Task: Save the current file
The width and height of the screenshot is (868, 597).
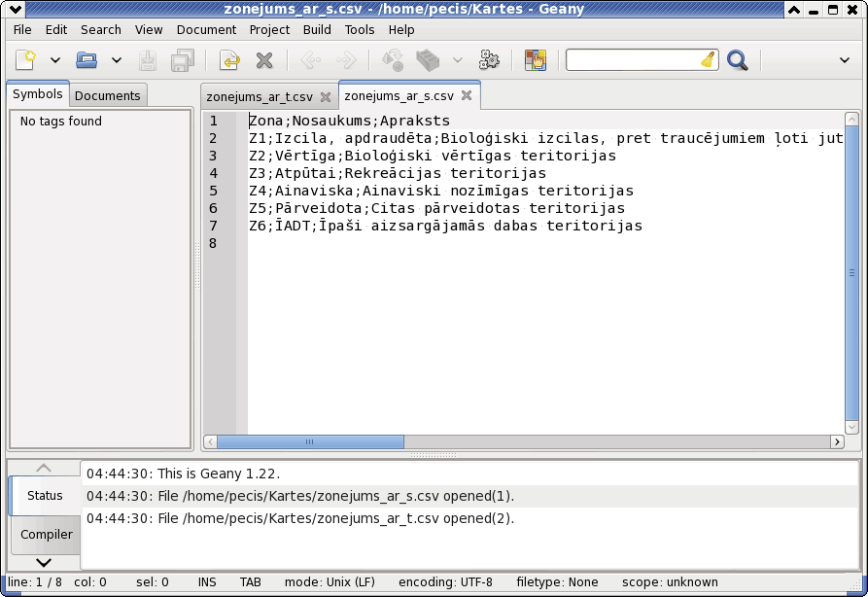Action: coord(147,60)
